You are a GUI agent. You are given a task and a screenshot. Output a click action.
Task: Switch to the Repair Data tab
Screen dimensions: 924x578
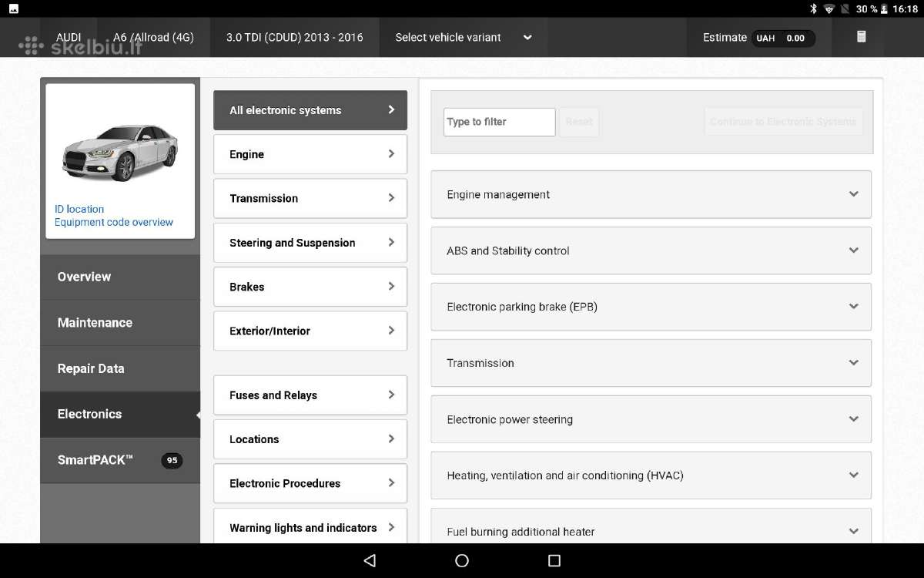(x=120, y=368)
